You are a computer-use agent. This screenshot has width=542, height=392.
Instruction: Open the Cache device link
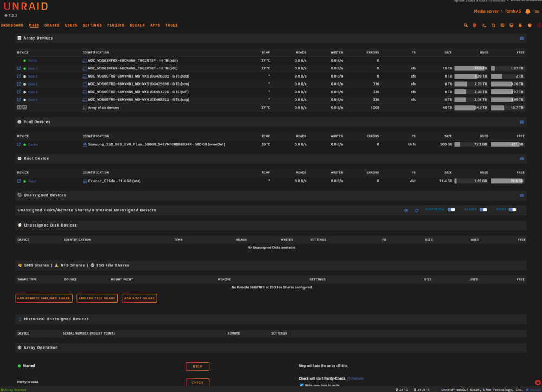click(x=33, y=145)
